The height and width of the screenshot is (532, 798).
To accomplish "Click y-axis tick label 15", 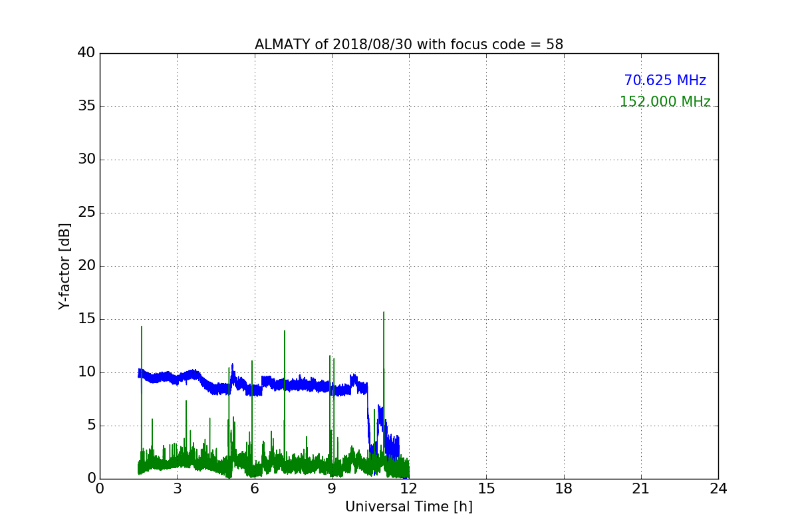I will click(x=86, y=319).
